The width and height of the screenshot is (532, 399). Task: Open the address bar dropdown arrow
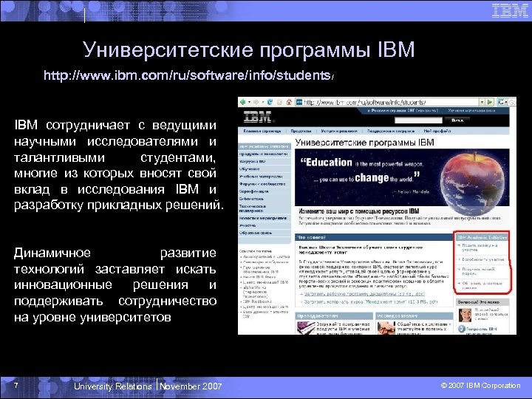click(482, 102)
